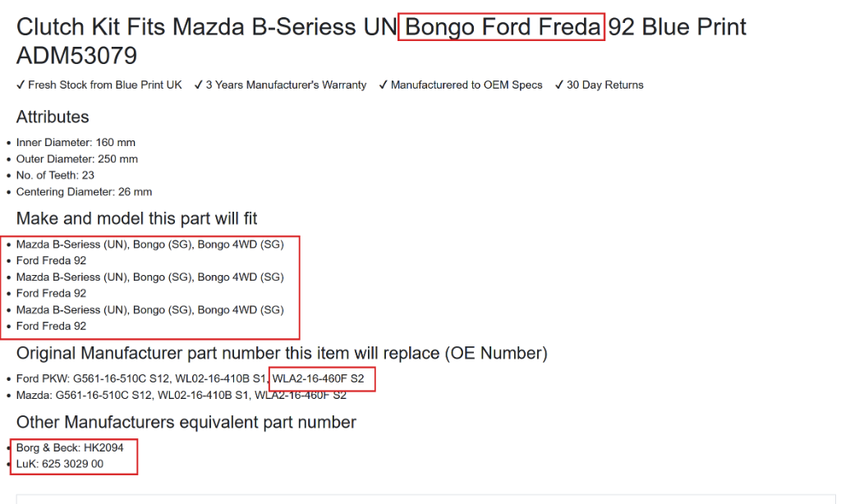
Task: Select the ADM53079 part number in the title
Action: pyautogui.click(x=76, y=56)
